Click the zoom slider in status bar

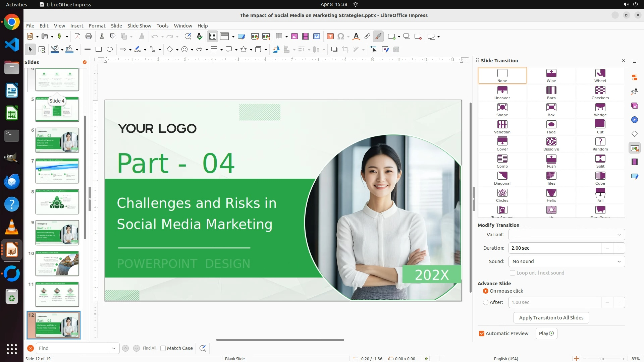[x=601, y=359]
